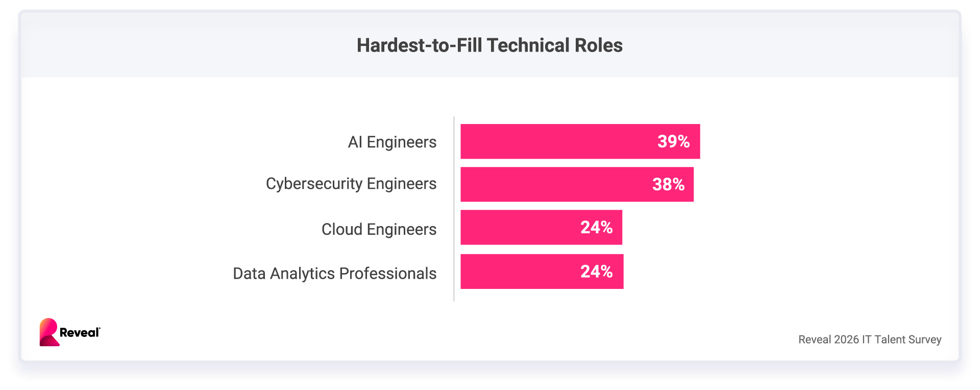Click the 39% value label
Image resolution: width=980 pixels, height=390 pixels.
click(x=673, y=141)
